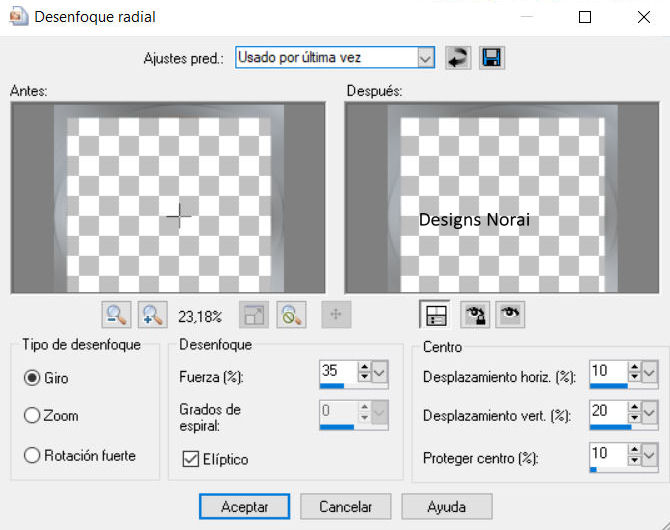Screen dimensions: 670x530
Task: Click the magnifier with prohibition sign icon
Action: (291, 315)
